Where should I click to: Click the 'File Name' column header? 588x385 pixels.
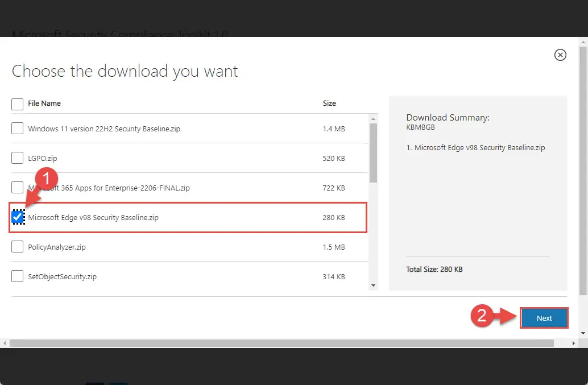[44, 103]
